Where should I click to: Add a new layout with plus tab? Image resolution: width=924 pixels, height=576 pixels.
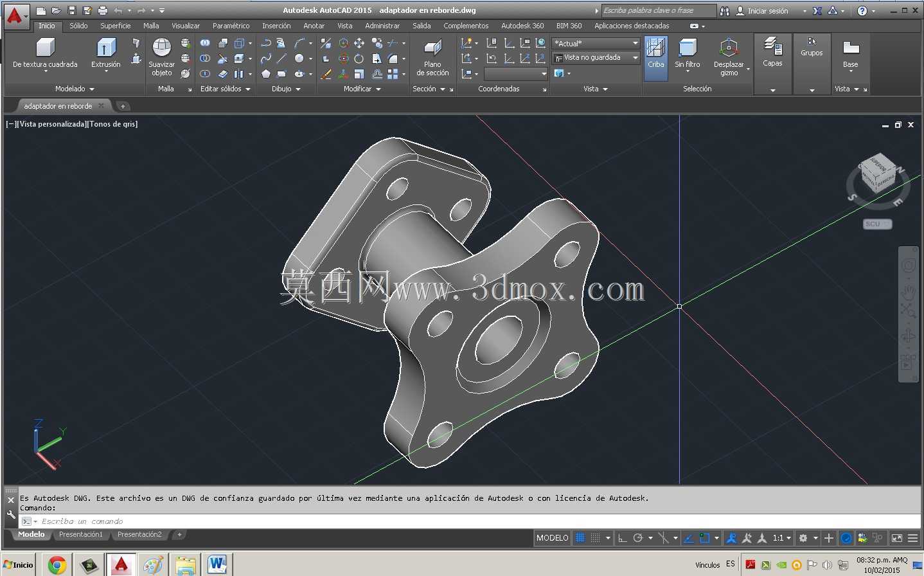(179, 534)
